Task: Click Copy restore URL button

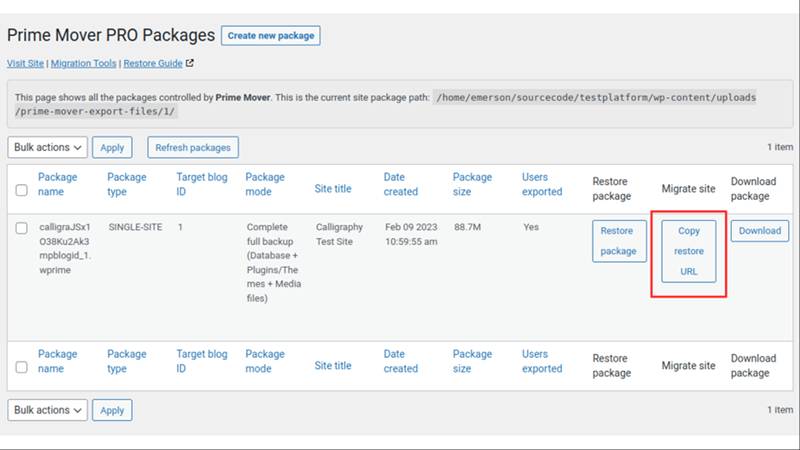Action: [689, 251]
